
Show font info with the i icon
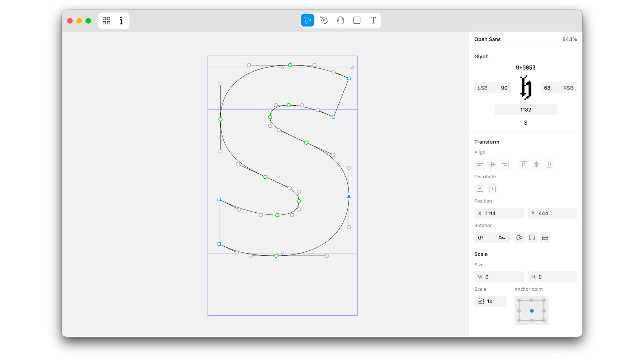[x=121, y=21]
